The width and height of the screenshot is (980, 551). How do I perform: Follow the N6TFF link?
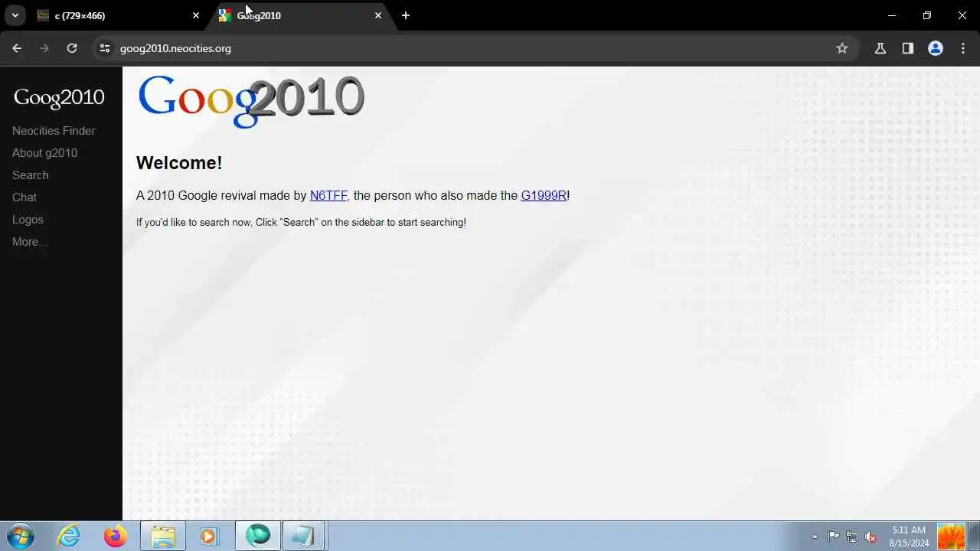pos(328,196)
